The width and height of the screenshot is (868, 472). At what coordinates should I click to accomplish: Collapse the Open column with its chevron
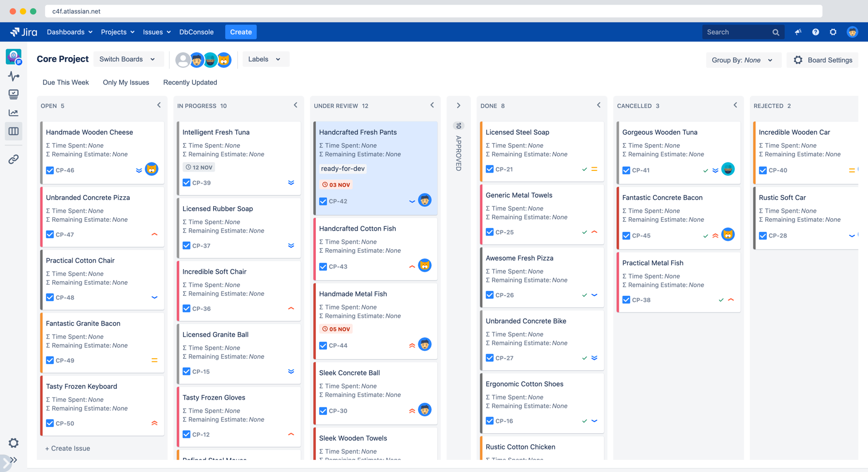coord(159,105)
